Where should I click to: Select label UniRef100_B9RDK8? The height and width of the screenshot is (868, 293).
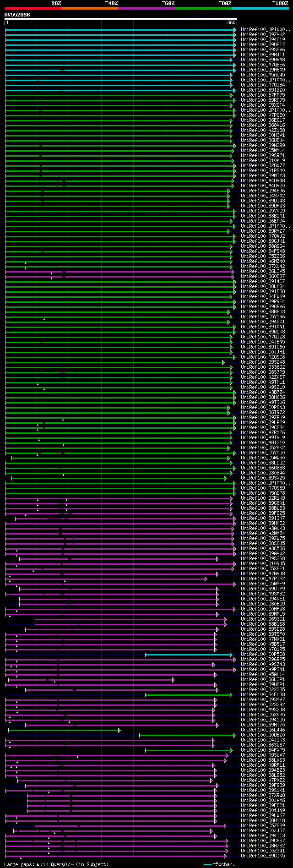[263, 332]
